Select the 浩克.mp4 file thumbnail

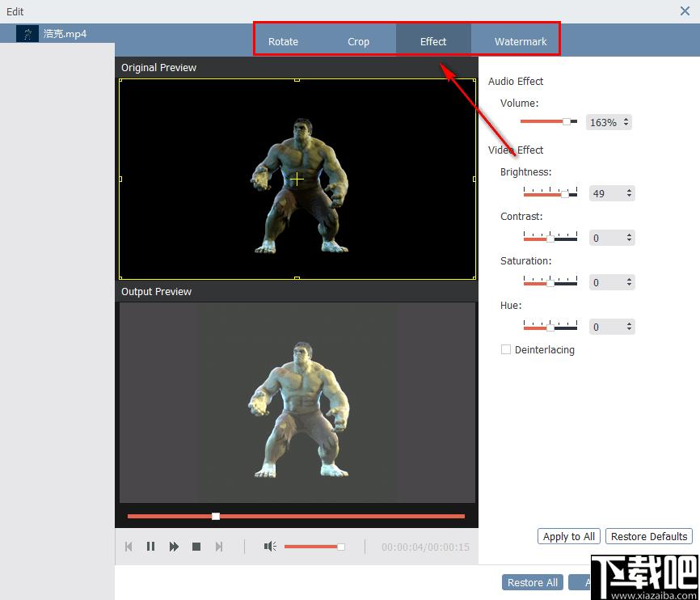pyautogui.click(x=27, y=33)
